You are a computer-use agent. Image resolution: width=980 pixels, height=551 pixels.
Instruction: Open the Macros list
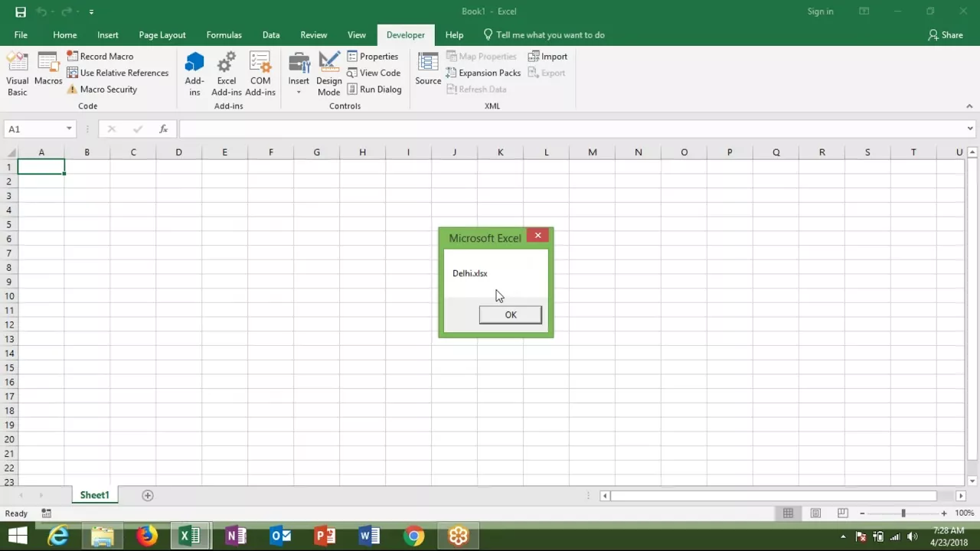click(x=48, y=70)
